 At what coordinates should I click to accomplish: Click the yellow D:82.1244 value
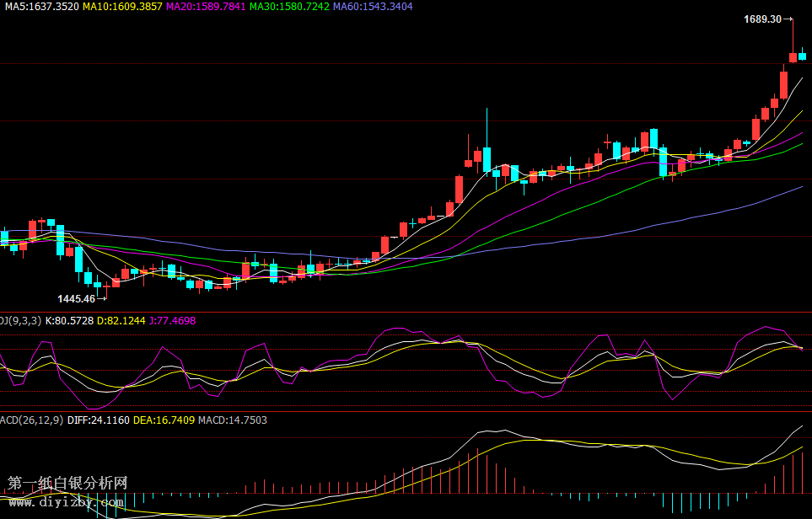coord(121,320)
